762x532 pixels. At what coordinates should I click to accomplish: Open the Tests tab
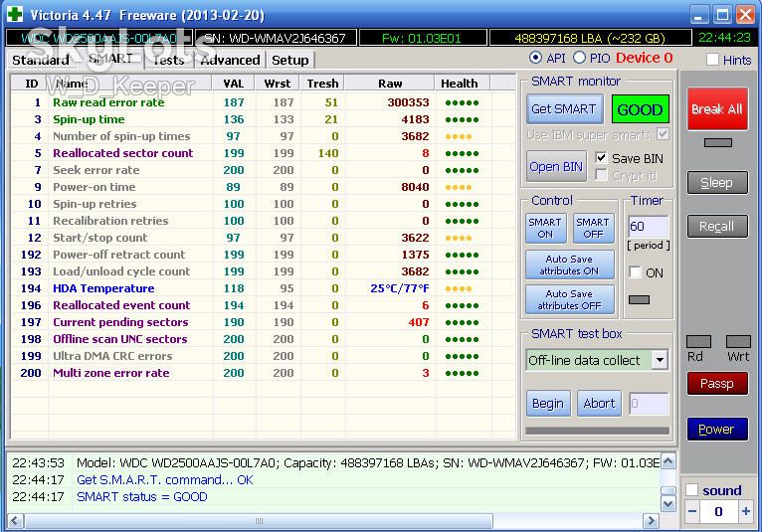tap(168, 60)
